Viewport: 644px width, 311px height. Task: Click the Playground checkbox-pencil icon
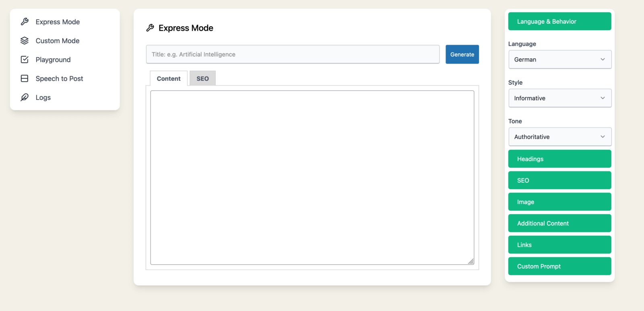[25, 60]
